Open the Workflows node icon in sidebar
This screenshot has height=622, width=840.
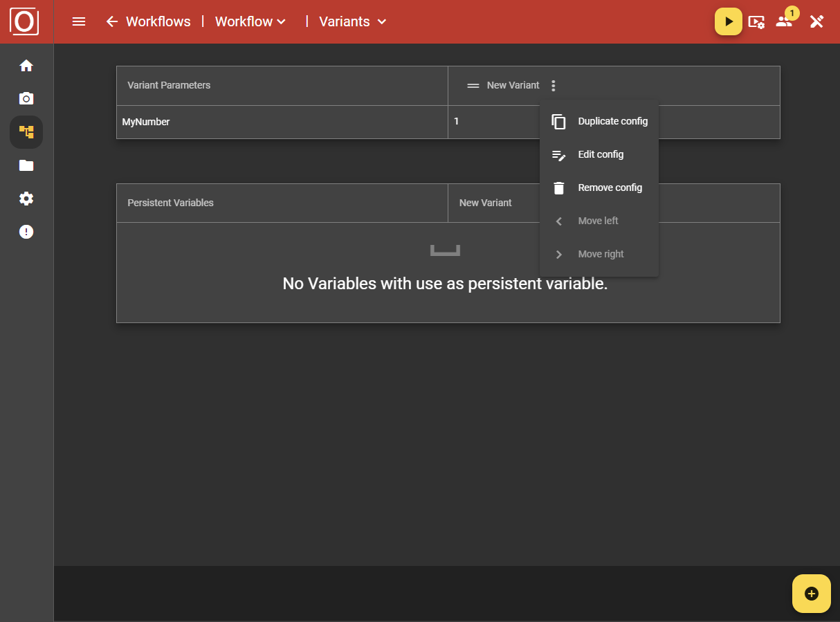[26, 131]
